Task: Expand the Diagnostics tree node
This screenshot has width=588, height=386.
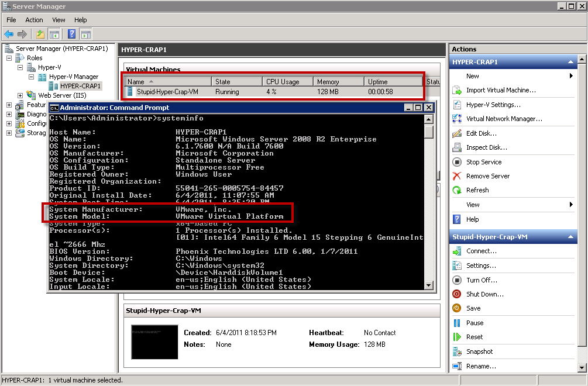Action: pyautogui.click(x=9, y=114)
